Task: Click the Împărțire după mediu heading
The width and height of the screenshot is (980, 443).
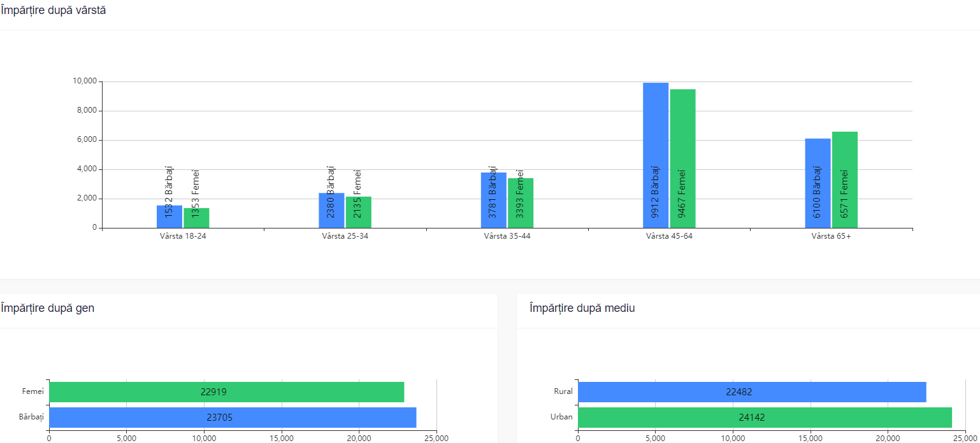Action: point(582,308)
